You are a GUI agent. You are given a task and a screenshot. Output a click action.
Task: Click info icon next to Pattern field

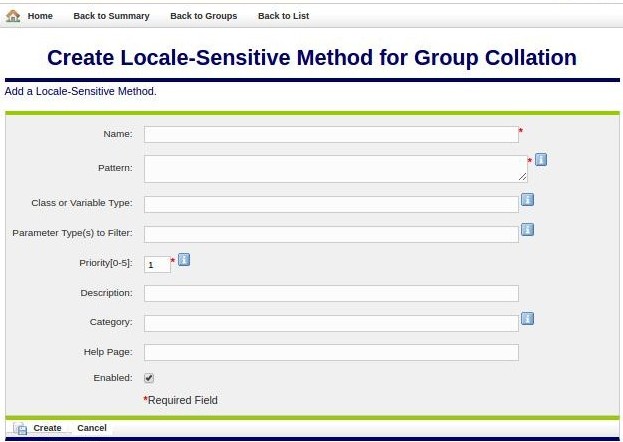click(540, 160)
